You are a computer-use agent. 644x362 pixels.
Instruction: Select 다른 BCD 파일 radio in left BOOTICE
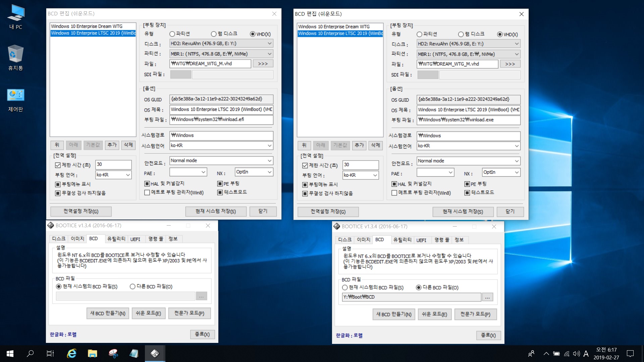[132, 287]
